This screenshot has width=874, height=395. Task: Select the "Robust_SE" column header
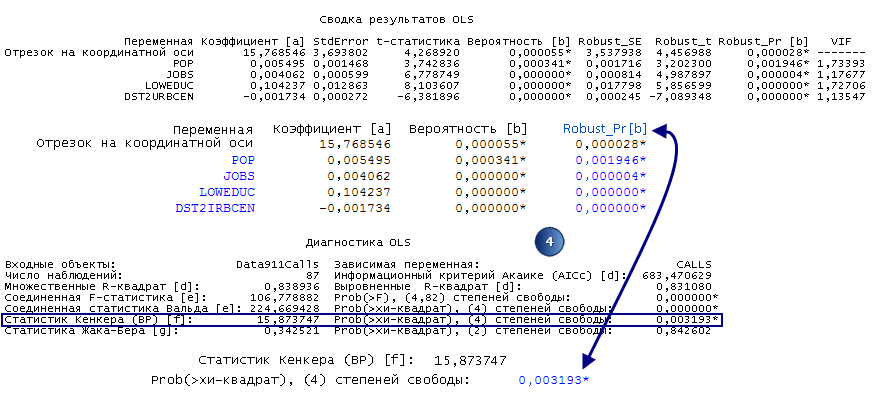[x=609, y=42]
